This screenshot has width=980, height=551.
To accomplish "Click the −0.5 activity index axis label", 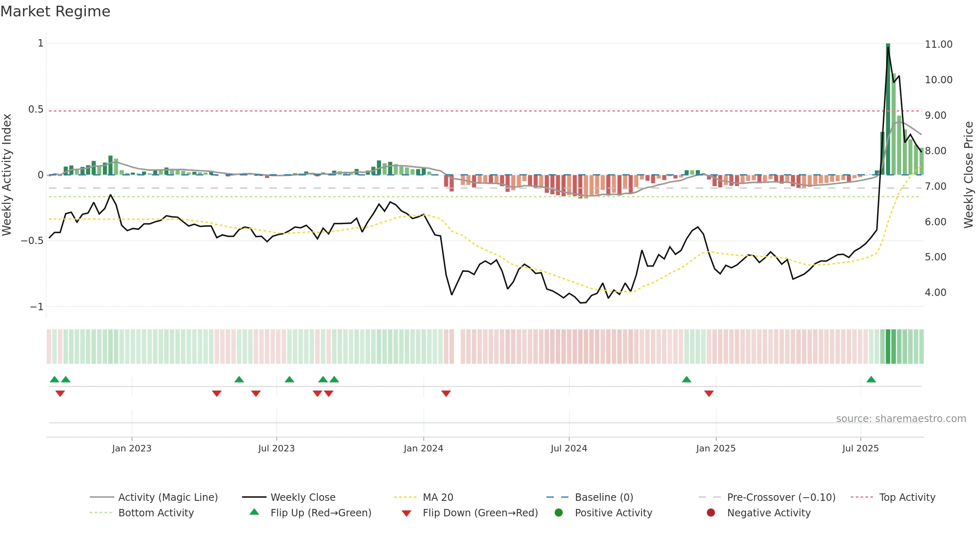I will click(32, 240).
